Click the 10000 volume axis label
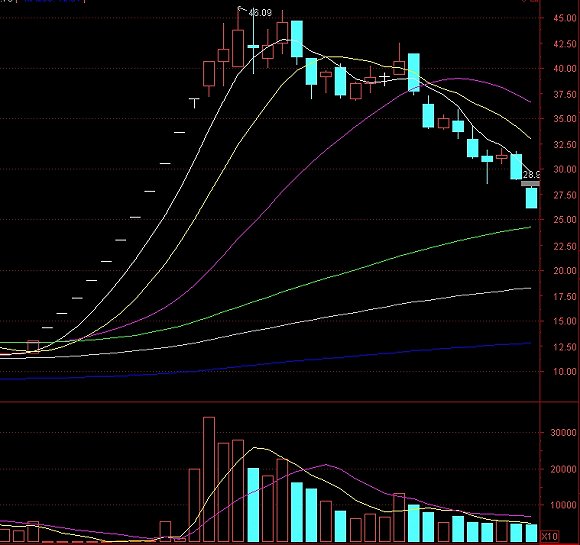580x545 pixels. [563, 505]
